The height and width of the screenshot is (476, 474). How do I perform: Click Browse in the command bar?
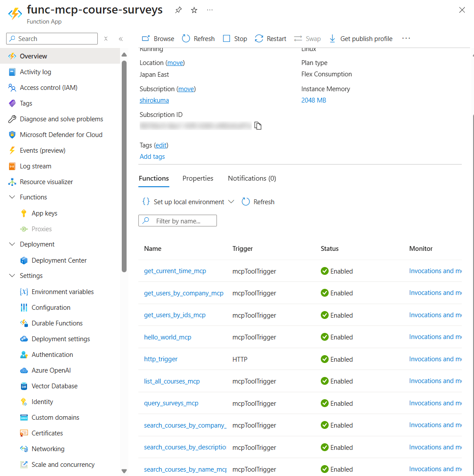pyautogui.click(x=158, y=38)
